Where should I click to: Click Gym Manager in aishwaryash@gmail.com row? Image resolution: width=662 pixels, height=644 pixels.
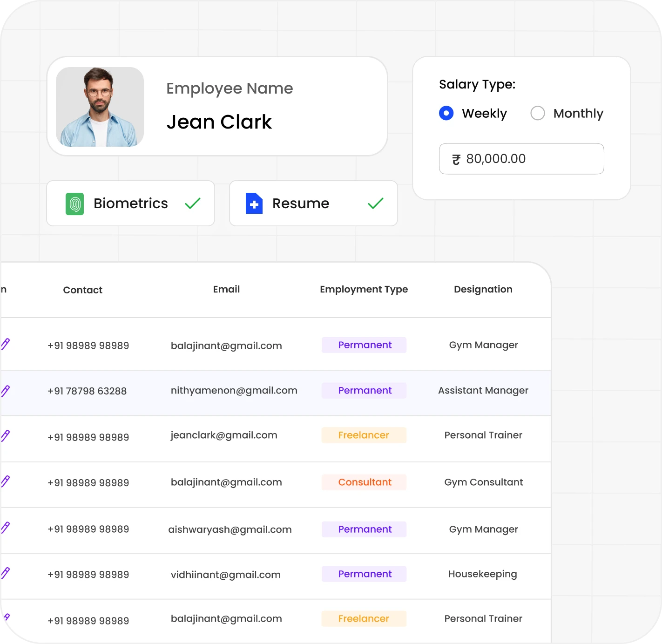484,529
